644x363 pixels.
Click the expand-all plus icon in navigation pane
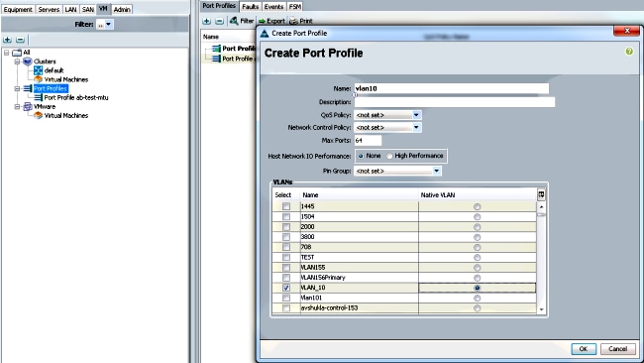7,40
